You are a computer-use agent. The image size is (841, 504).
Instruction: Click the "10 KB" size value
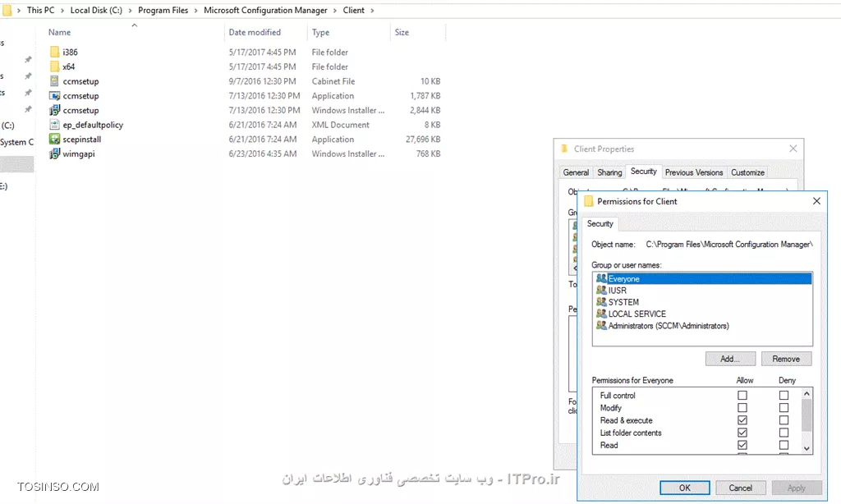coord(430,81)
